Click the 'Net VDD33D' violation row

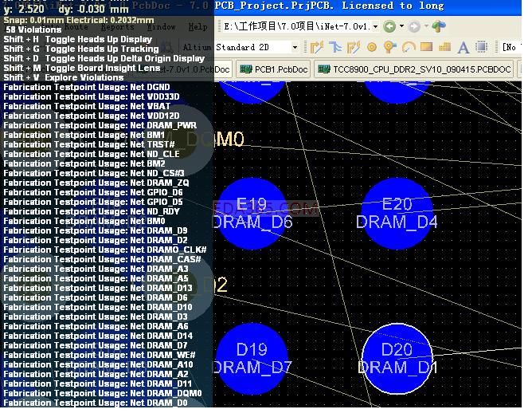92,96
